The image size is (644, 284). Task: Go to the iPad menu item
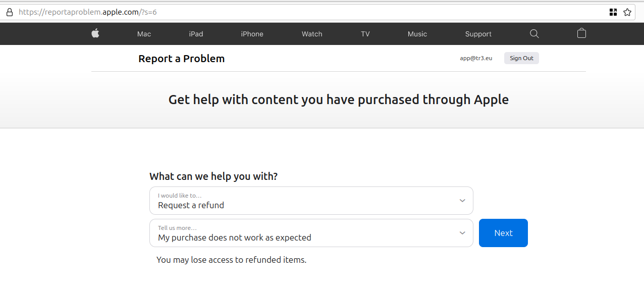196,34
